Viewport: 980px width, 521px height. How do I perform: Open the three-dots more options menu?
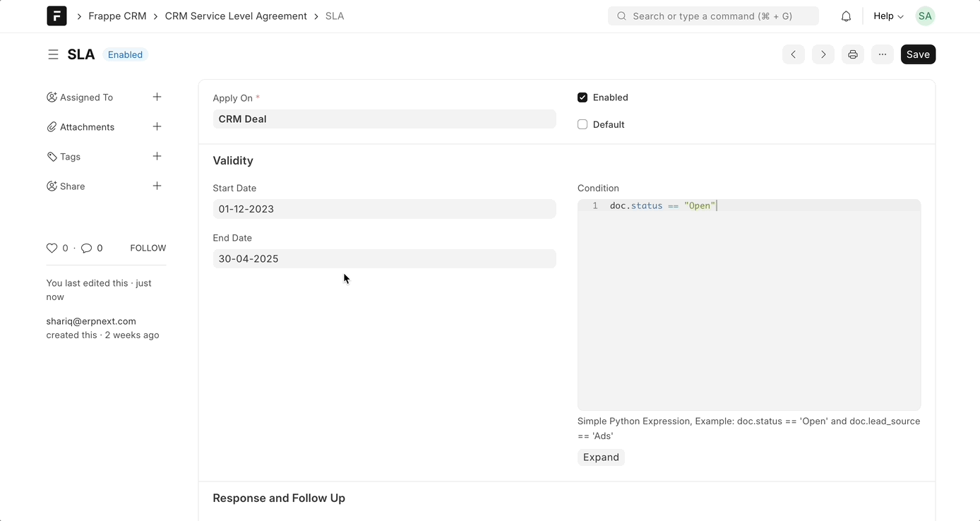coord(883,54)
